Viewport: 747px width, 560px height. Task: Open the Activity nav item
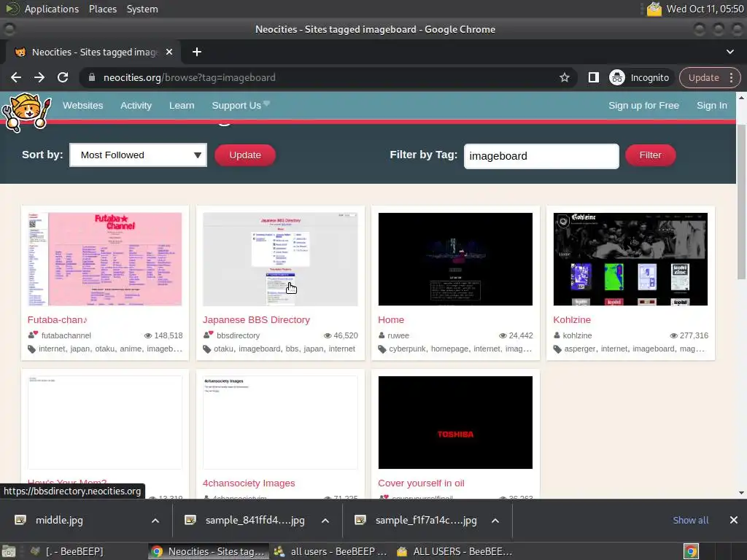136,105
